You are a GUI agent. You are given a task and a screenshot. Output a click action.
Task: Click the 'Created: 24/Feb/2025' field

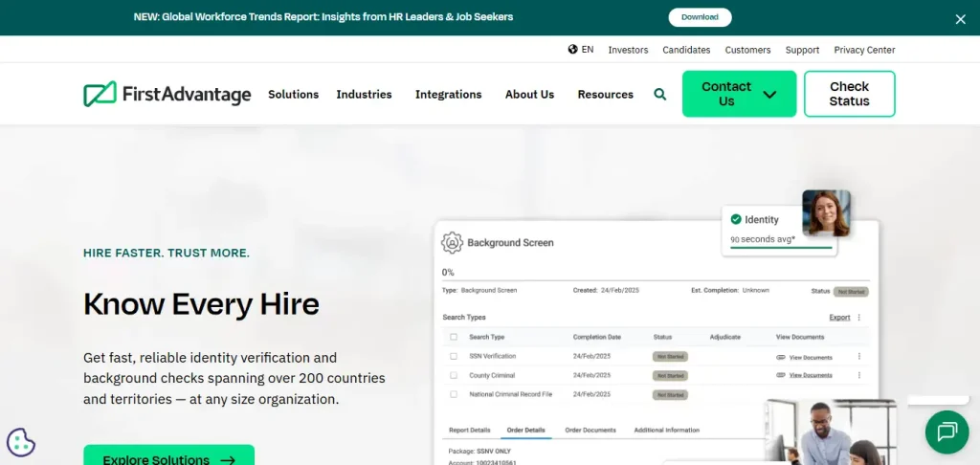click(606, 291)
